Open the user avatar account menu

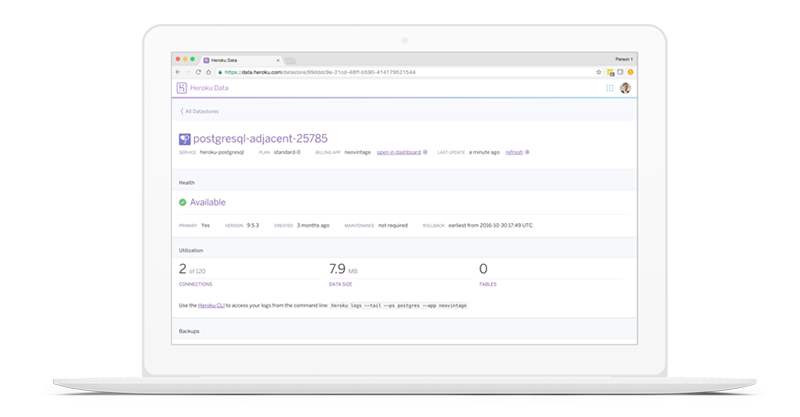[x=625, y=88]
